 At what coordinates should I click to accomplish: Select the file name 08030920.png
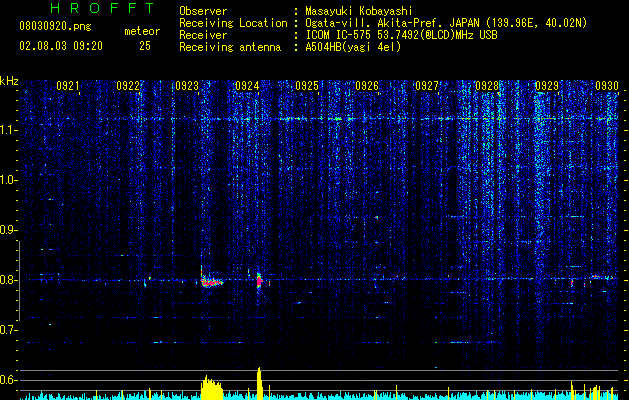tap(55, 27)
